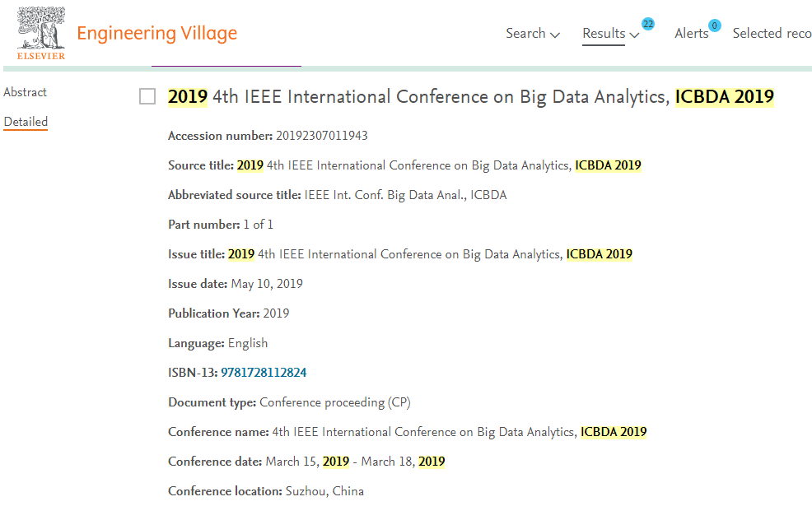Click the highlighted ICBDA 2019 in Source title

tap(608, 165)
